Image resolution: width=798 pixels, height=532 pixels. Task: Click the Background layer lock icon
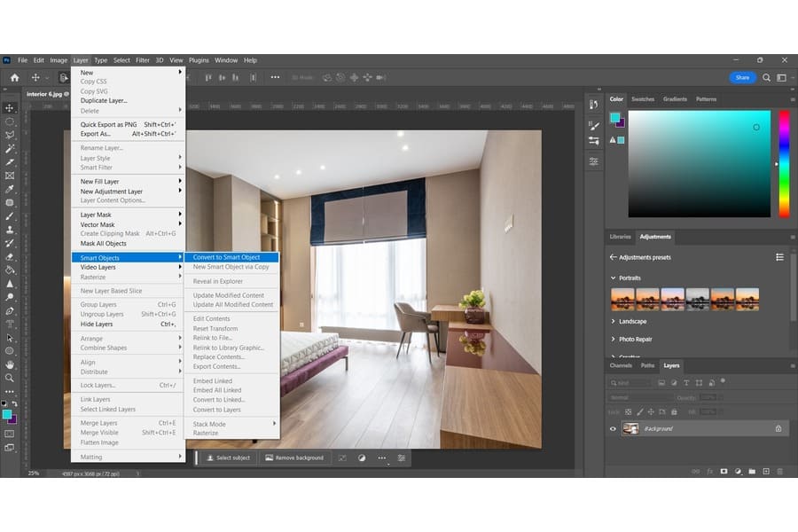pyautogui.click(x=778, y=428)
